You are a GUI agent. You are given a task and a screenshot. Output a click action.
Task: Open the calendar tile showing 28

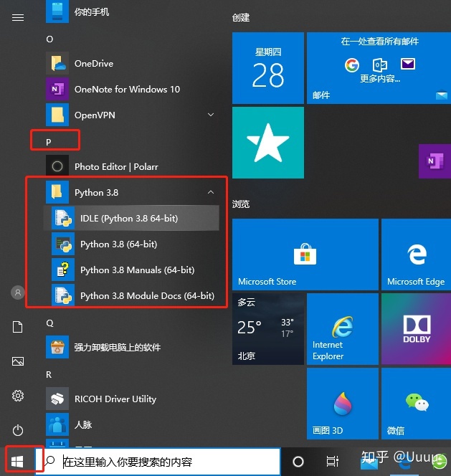coord(268,68)
